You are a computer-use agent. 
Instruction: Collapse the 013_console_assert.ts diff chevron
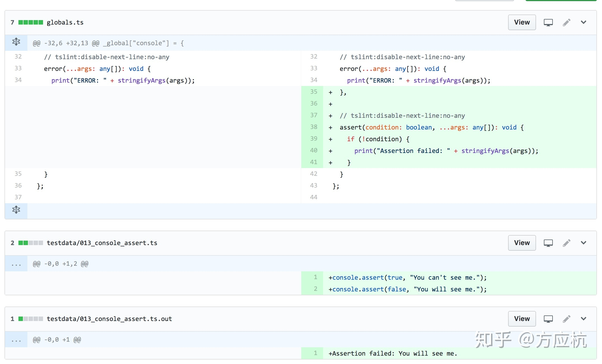tap(584, 243)
